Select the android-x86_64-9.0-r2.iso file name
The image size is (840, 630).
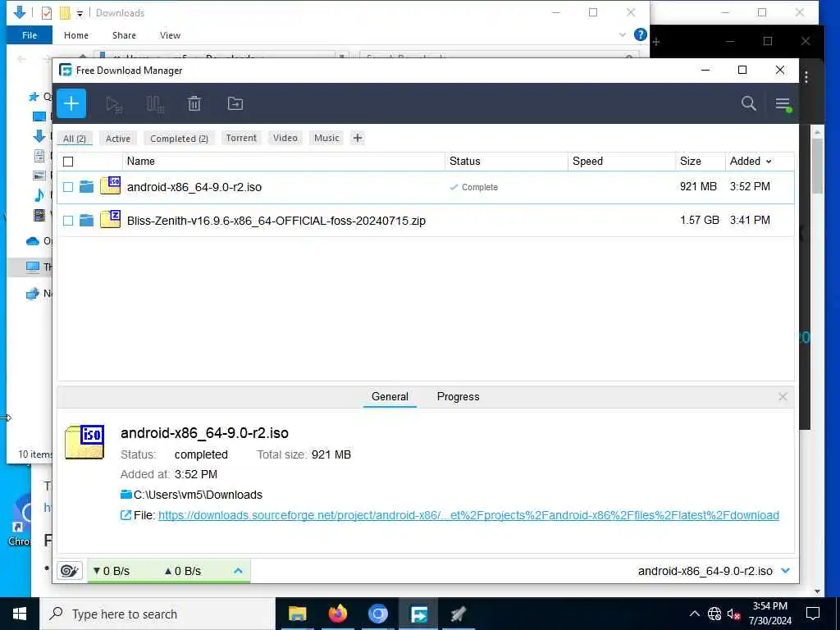coord(194,187)
